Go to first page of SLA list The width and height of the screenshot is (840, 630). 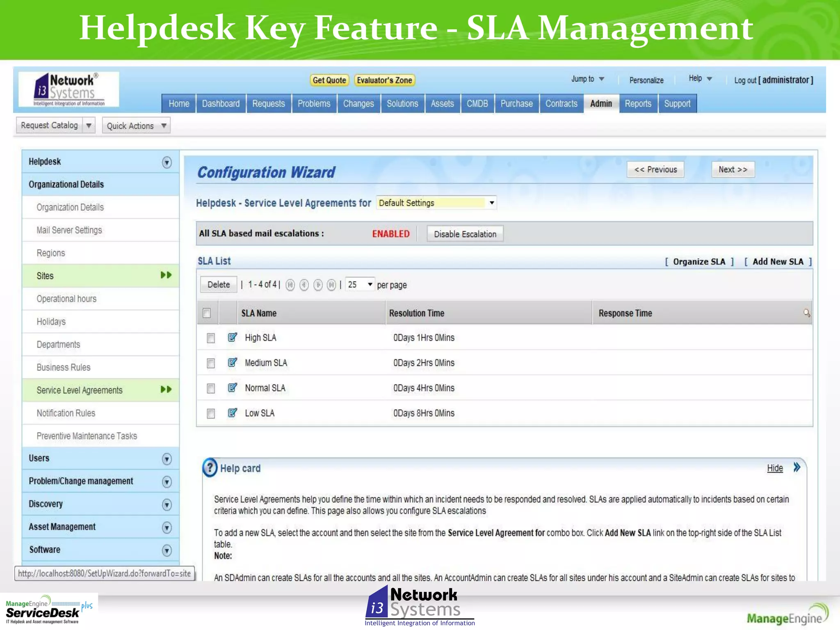coord(290,285)
